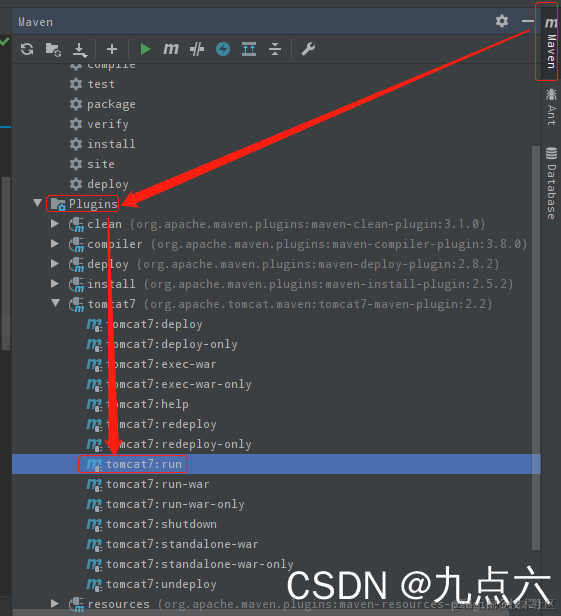561x616 pixels.
Task: Expand the resources plugin node
Action: pos(55,603)
